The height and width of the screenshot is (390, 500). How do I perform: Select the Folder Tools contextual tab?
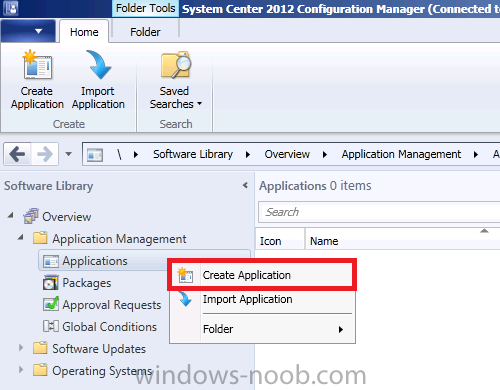click(145, 8)
